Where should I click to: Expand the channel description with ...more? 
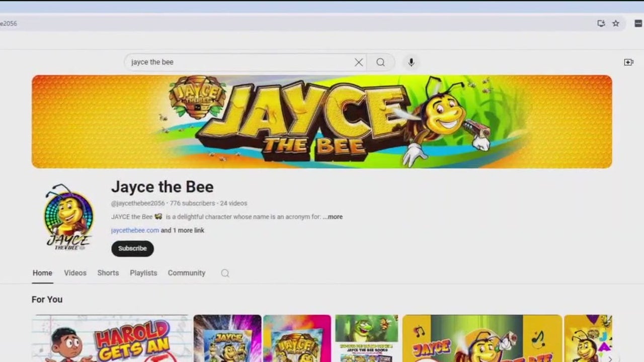(334, 217)
